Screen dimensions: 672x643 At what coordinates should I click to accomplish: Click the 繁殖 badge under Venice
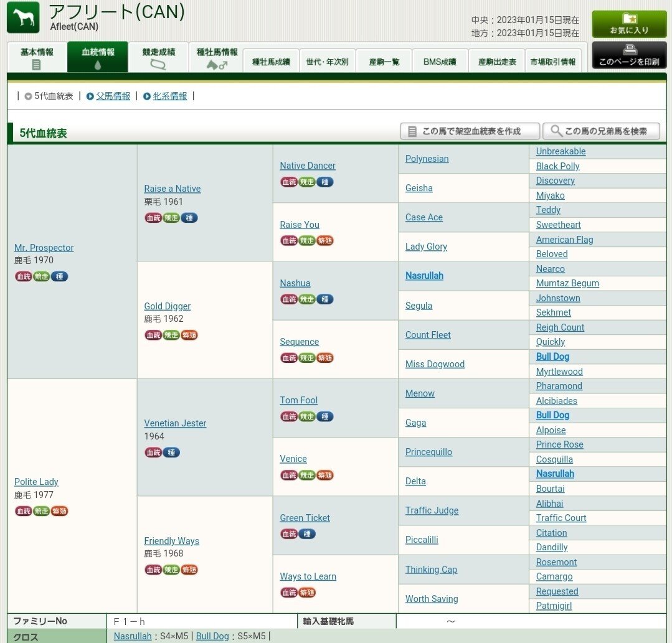(x=325, y=475)
